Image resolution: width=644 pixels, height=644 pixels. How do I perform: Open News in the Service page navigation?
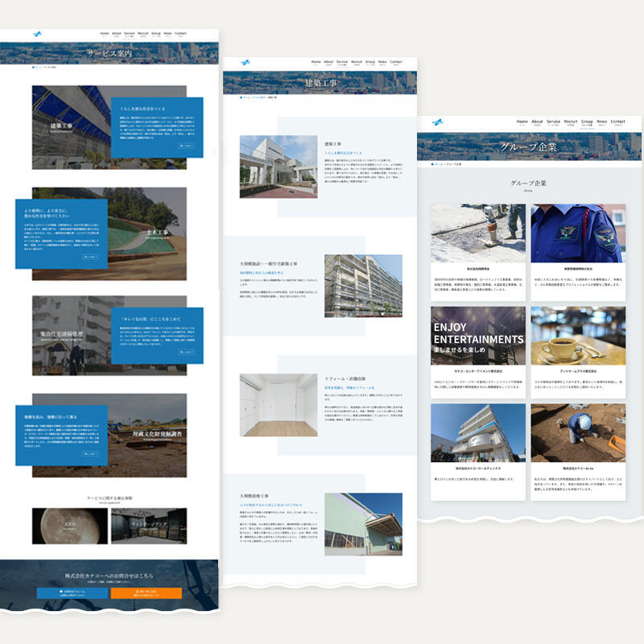(x=167, y=34)
